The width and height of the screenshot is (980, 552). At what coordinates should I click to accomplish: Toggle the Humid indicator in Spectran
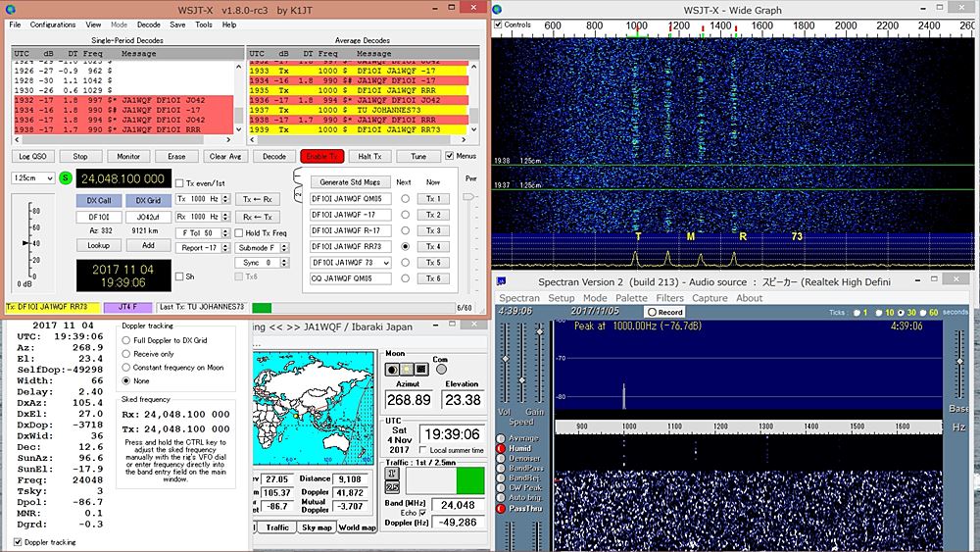point(501,449)
